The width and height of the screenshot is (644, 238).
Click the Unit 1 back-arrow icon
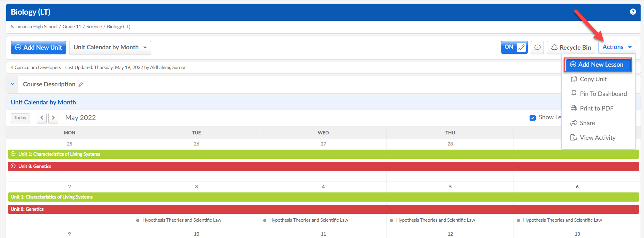tap(13, 154)
